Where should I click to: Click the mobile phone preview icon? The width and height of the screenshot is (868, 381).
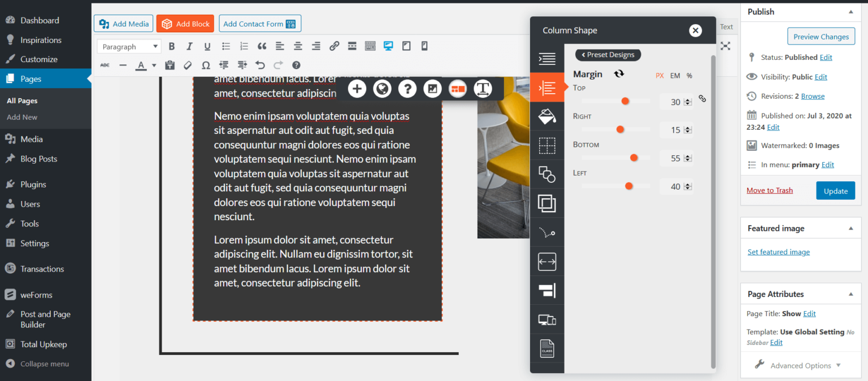click(424, 46)
